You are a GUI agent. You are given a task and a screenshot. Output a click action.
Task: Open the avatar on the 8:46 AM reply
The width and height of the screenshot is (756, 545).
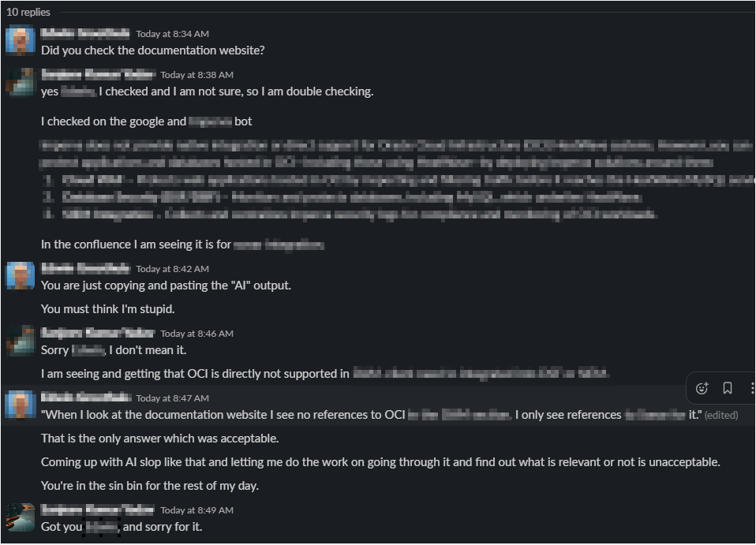point(21,341)
